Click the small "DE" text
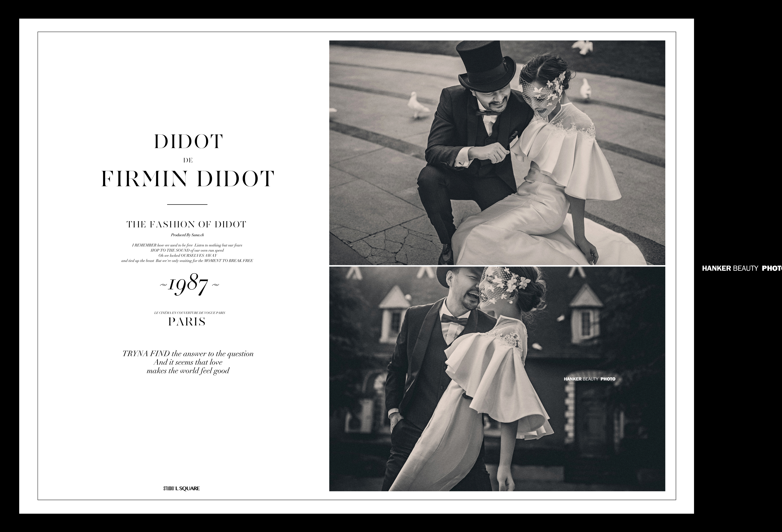The width and height of the screenshot is (782, 532). (188, 161)
